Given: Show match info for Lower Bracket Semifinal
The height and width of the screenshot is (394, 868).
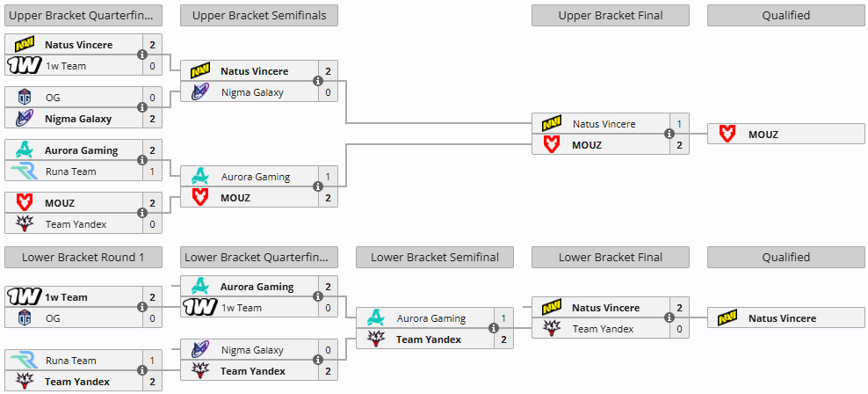Looking at the screenshot, I should (494, 329).
